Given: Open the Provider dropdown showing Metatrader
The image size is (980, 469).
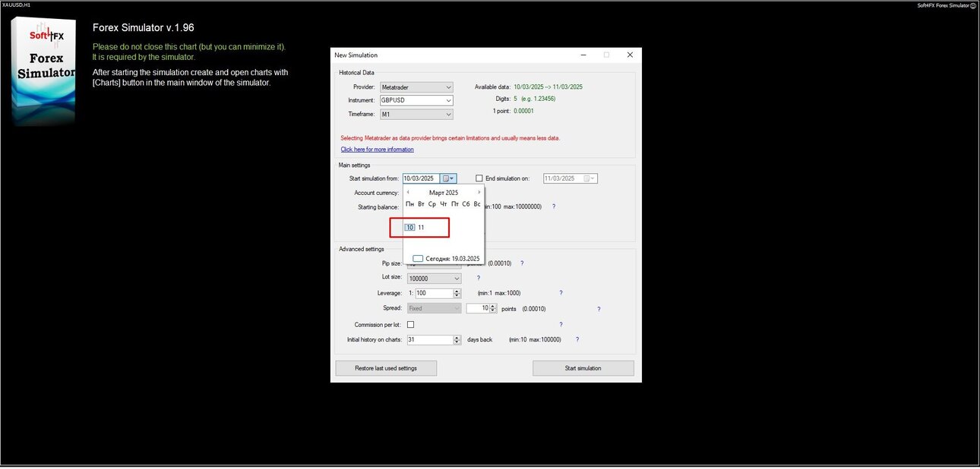Looking at the screenshot, I should pyautogui.click(x=416, y=87).
